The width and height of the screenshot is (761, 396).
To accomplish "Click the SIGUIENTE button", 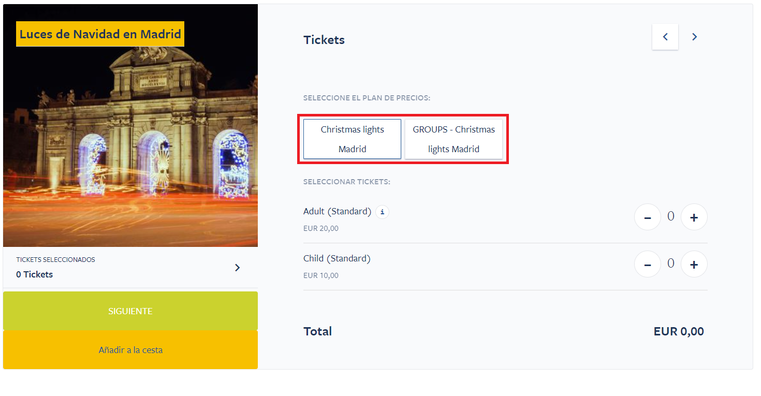I will click(130, 311).
